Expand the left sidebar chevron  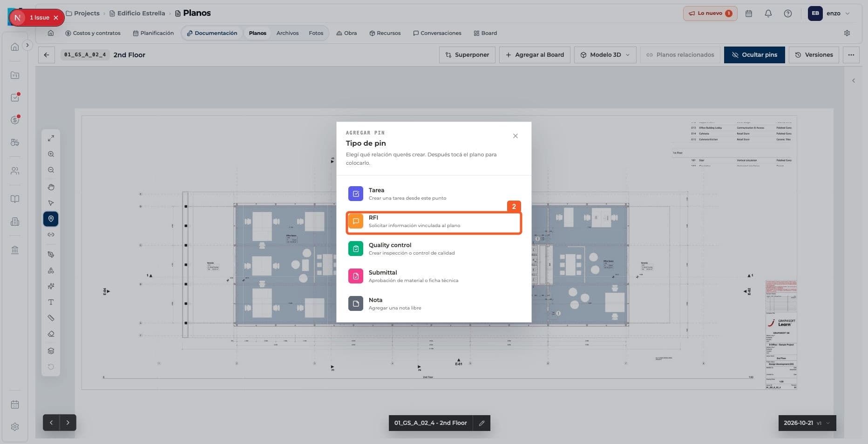[x=27, y=45]
